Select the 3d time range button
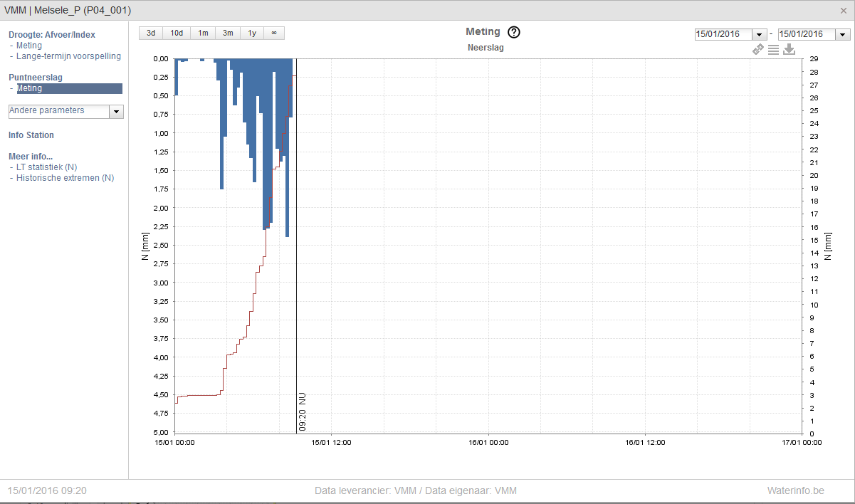The width and height of the screenshot is (855, 504). coord(151,33)
